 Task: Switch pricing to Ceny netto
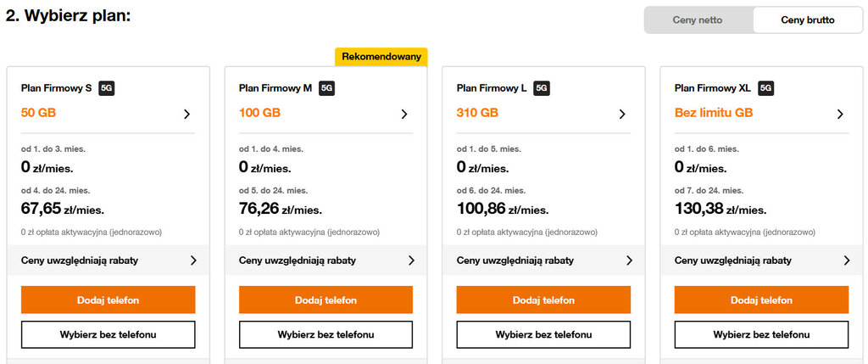tap(698, 20)
